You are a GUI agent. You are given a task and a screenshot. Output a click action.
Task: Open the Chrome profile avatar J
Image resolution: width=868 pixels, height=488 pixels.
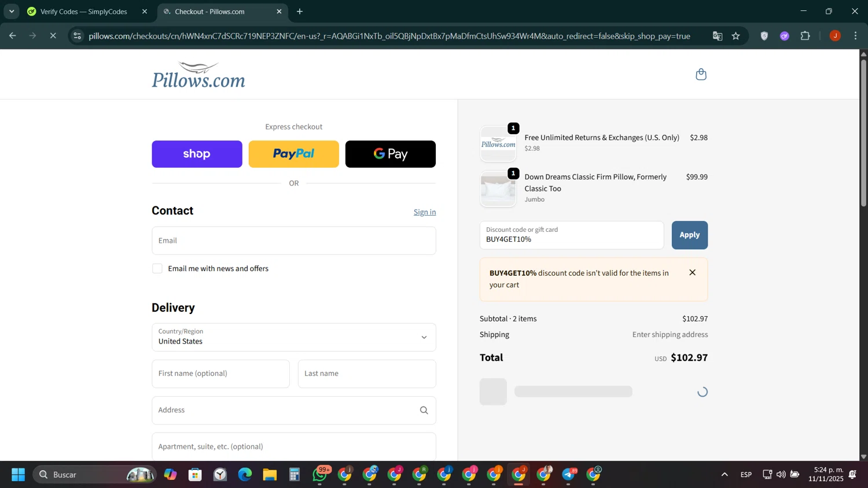pos(835,36)
